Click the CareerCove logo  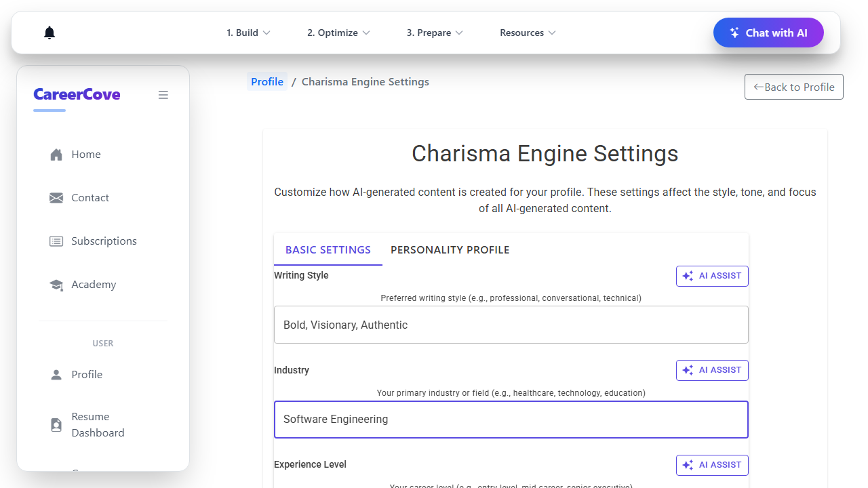[77, 94]
